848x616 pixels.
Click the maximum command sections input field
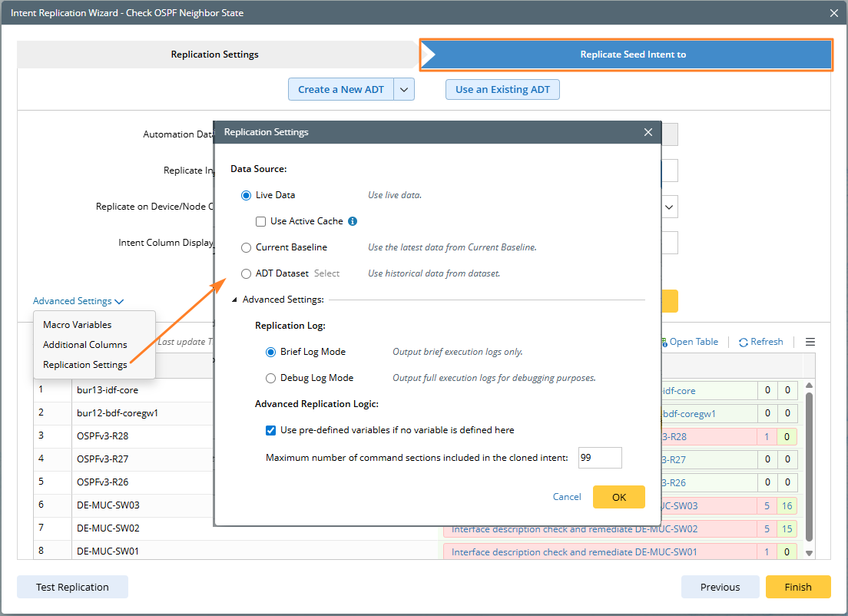coord(600,458)
